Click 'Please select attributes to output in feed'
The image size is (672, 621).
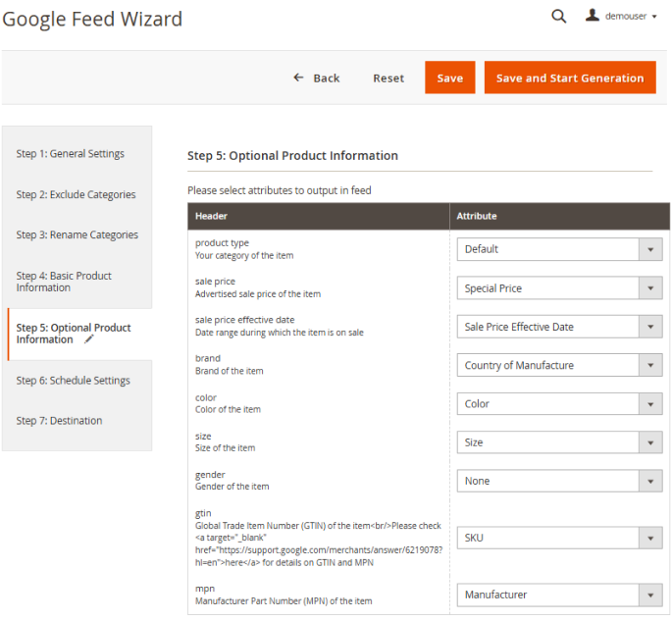pyautogui.click(x=280, y=190)
